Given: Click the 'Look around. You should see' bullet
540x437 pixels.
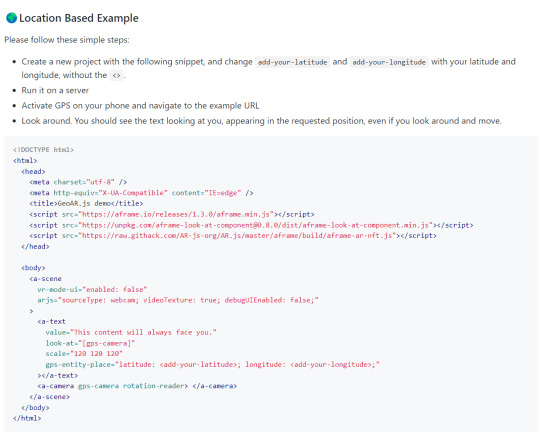Looking at the screenshot, I should 261,121.
